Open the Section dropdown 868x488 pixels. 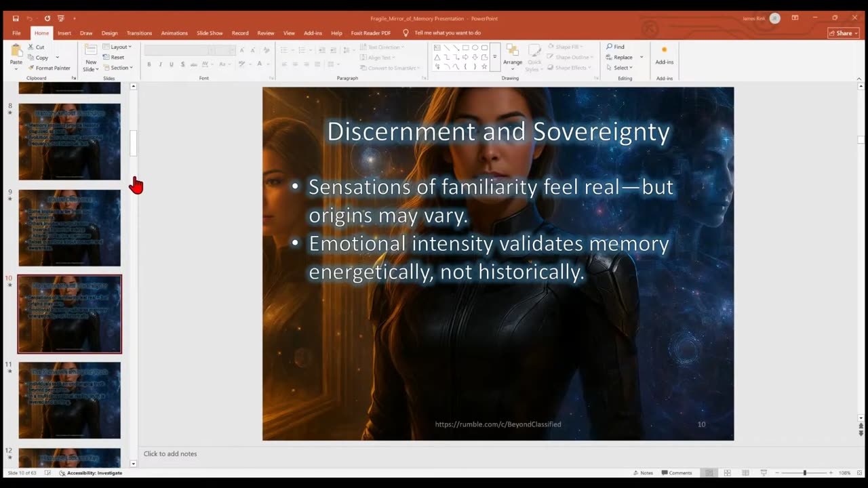click(x=118, y=68)
